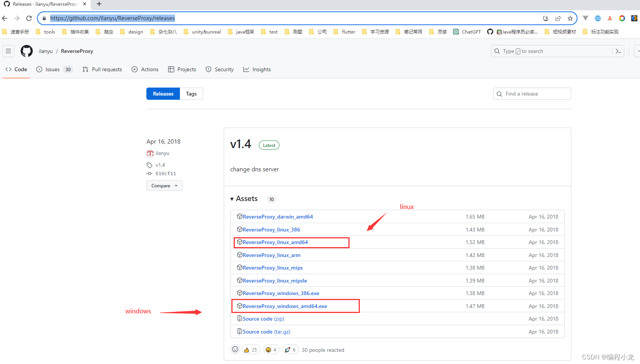Open the unity&unreal bookmark folder
The image size is (640, 364).
pyautogui.click(x=202, y=32)
